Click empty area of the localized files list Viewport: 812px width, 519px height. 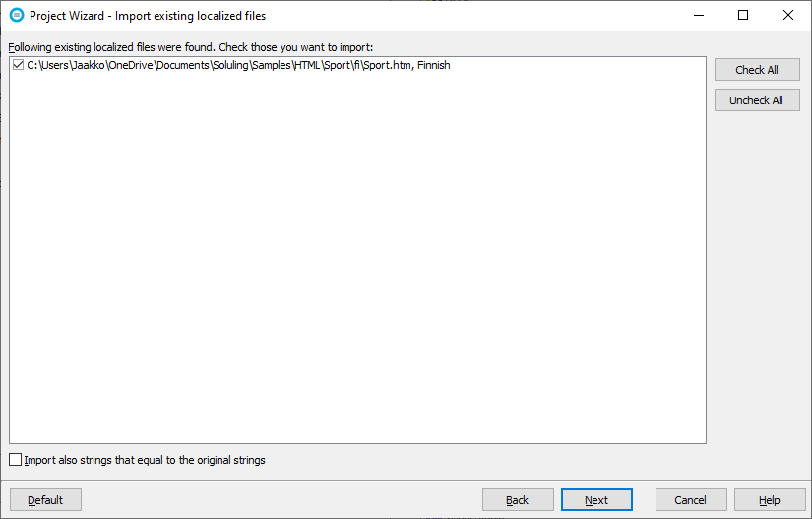[357, 259]
